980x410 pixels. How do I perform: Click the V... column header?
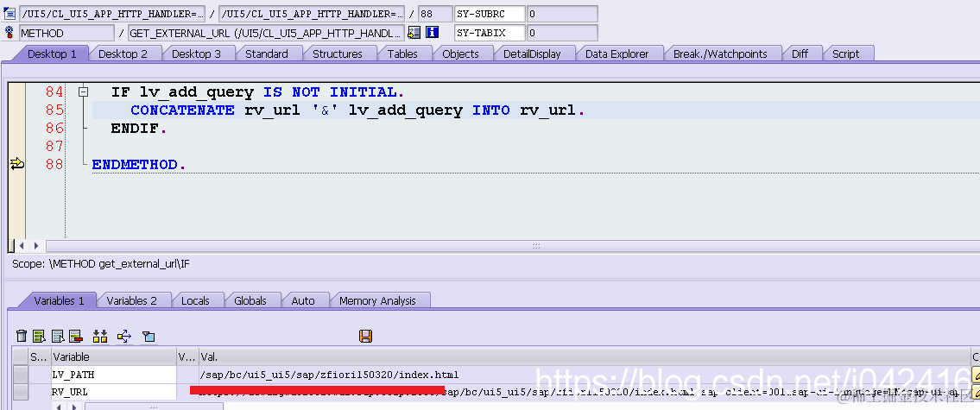click(x=187, y=356)
